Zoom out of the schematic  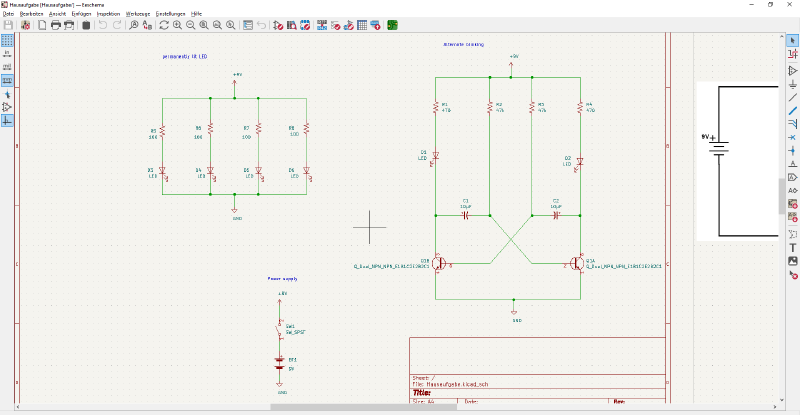[190, 25]
